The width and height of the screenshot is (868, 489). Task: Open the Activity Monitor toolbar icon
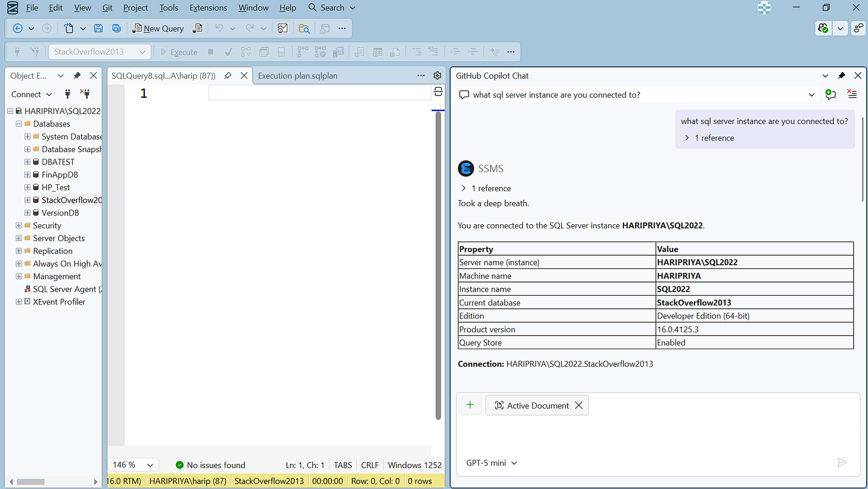coord(283,28)
